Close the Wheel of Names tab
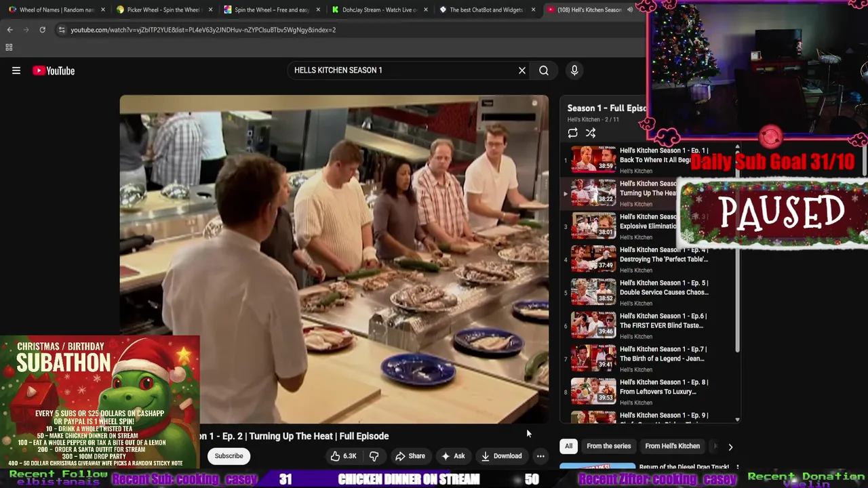 (103, 9)
